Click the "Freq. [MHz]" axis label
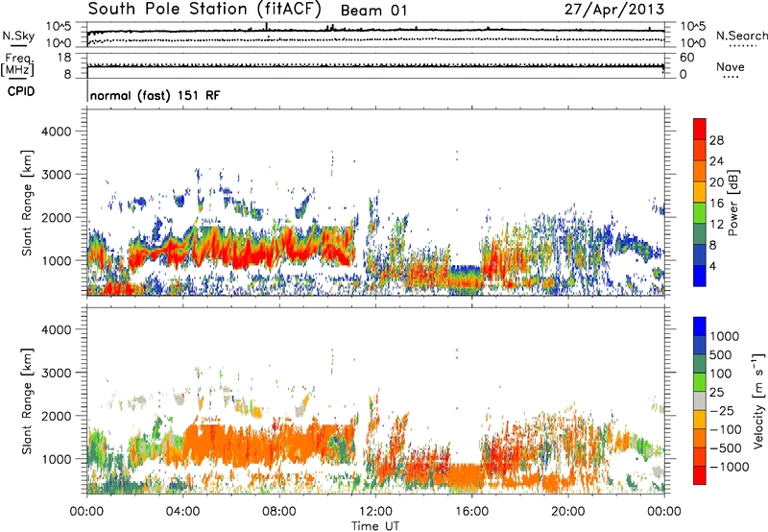The image size is (768, 532). pos(17,64)
